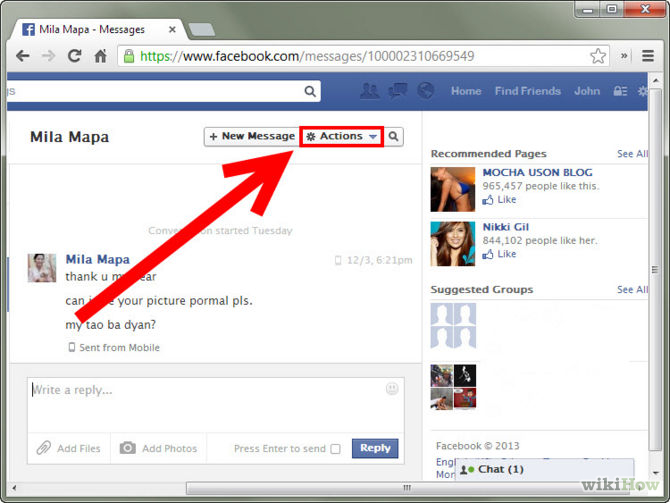Search within conversation using magnifier button

coord(394,136)
